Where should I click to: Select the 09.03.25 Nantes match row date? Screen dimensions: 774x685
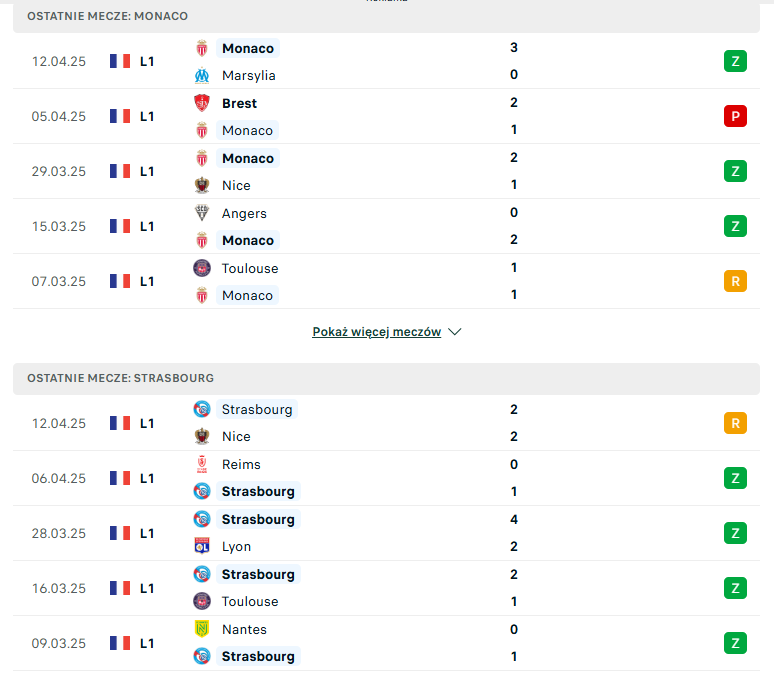pos(59,644)
